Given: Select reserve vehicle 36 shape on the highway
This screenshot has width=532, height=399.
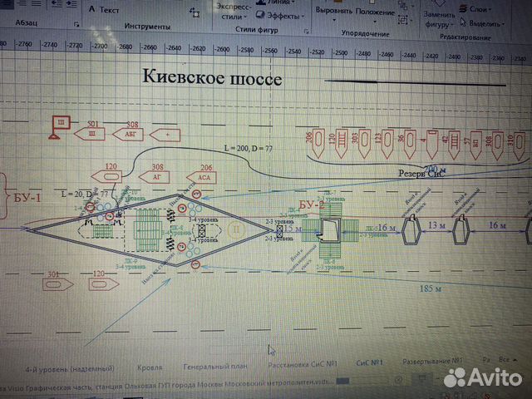Looking at the screenshot, I should coord(410,144).
